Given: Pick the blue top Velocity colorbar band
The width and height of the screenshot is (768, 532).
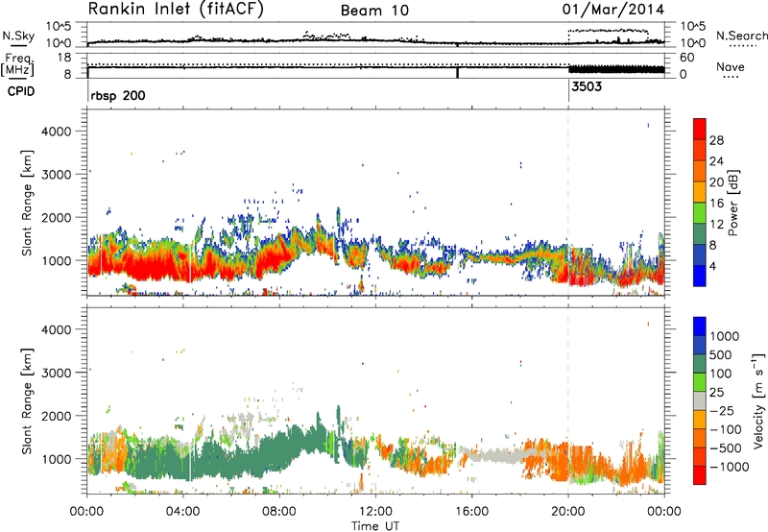Looking at the screenshot, I should [700, 326].
